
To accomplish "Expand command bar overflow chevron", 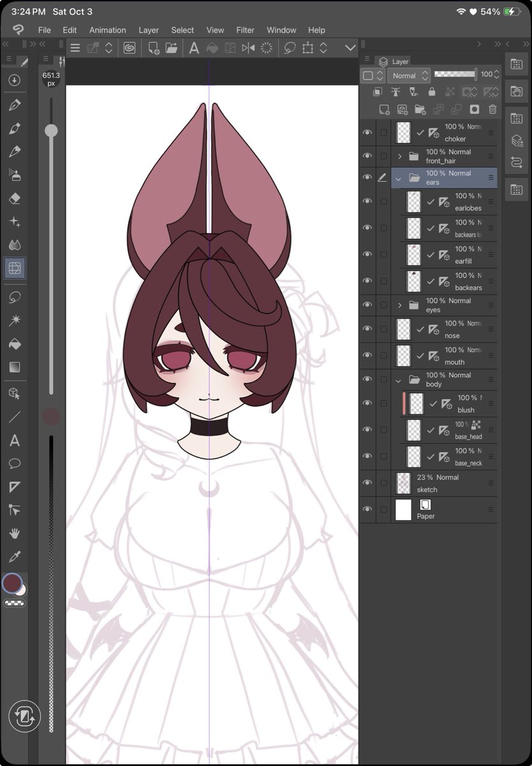I will 350,48.
